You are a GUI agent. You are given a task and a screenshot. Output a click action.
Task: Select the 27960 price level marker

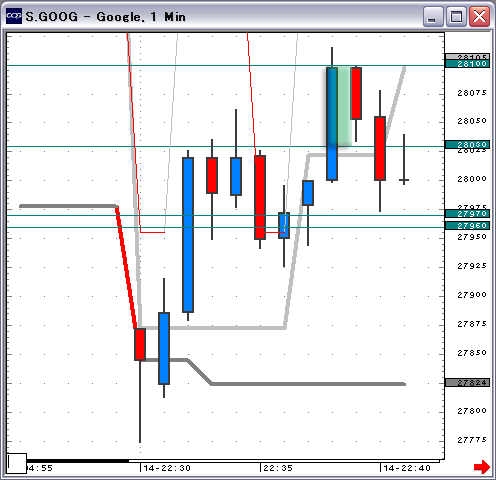(x=467, y=226)
